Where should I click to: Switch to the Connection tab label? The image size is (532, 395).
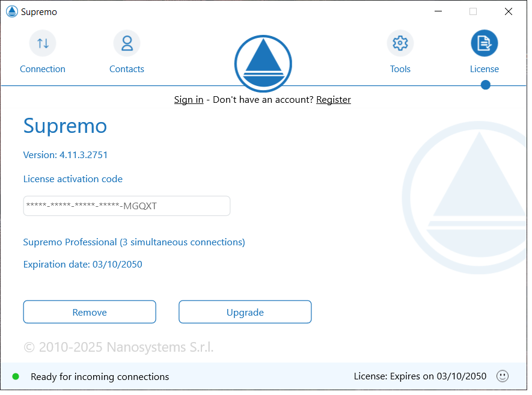[x=43, y=69]
